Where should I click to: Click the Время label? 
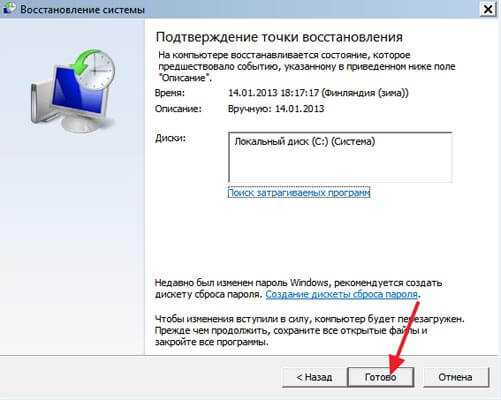tap(169, 93)
